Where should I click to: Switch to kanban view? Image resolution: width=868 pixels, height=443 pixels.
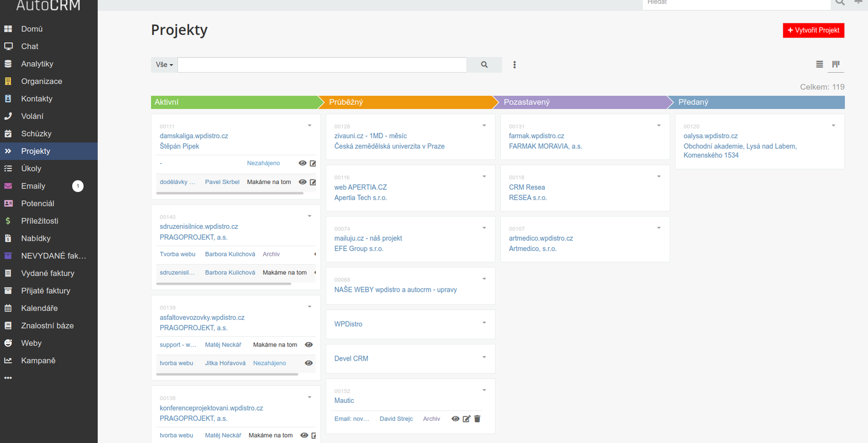pos(836,64)
